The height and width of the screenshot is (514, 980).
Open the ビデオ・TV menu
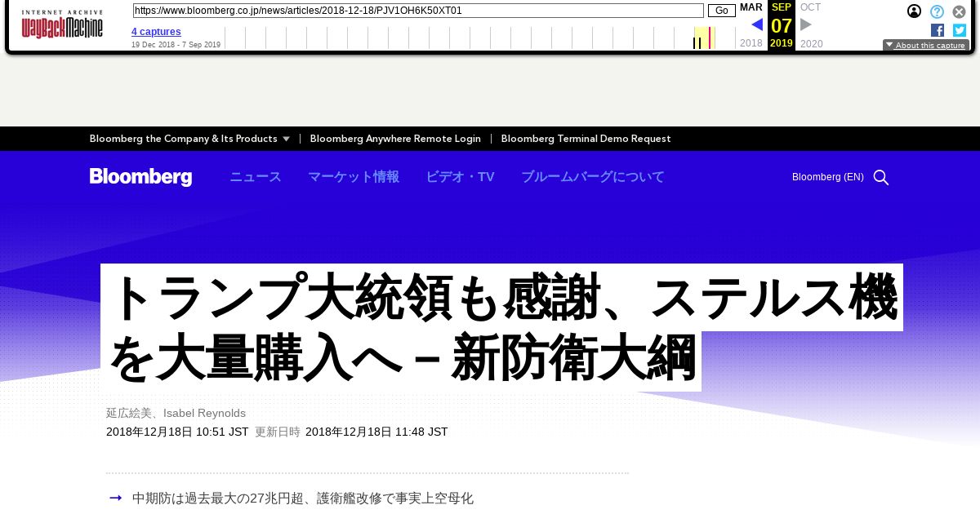tap(461, 177)
